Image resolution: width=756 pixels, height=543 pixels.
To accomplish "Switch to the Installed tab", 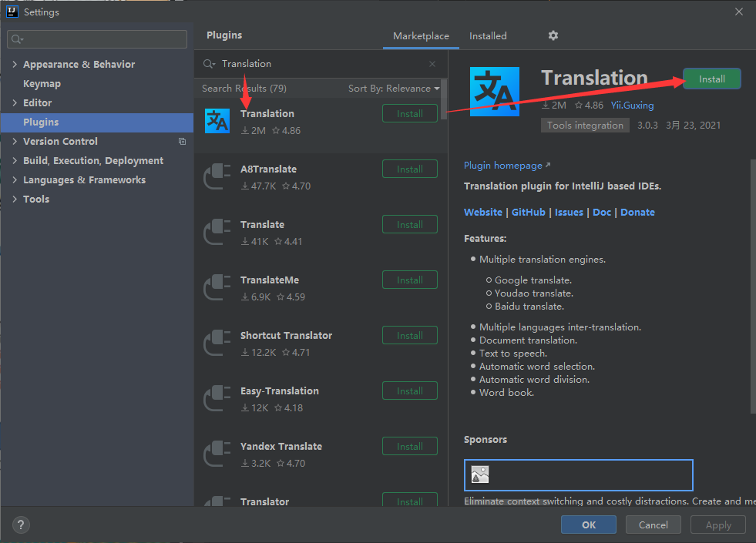I will click(488, 36).
